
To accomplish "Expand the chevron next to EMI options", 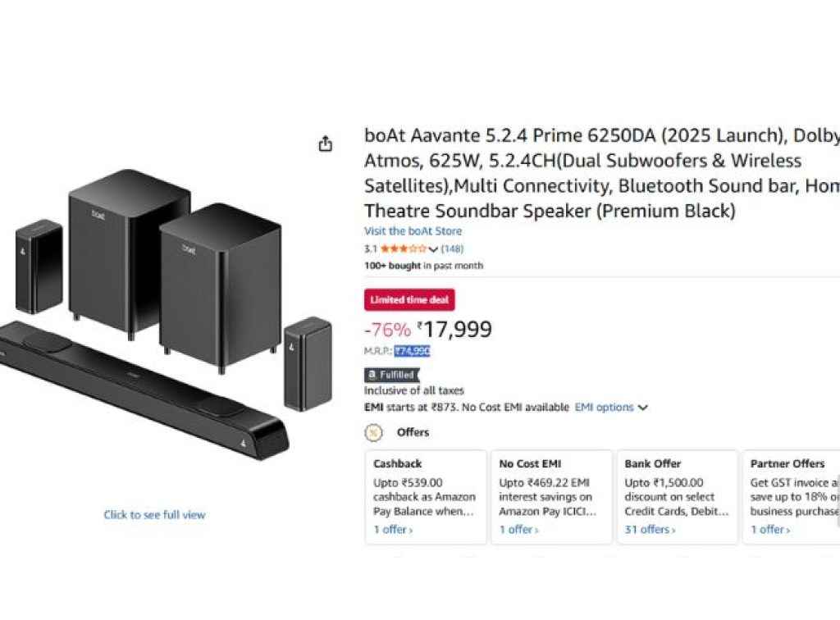I will 643,408.
